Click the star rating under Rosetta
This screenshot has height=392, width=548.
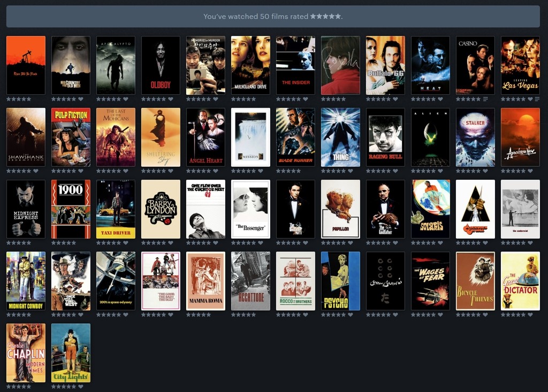click(x=333, y=99)
